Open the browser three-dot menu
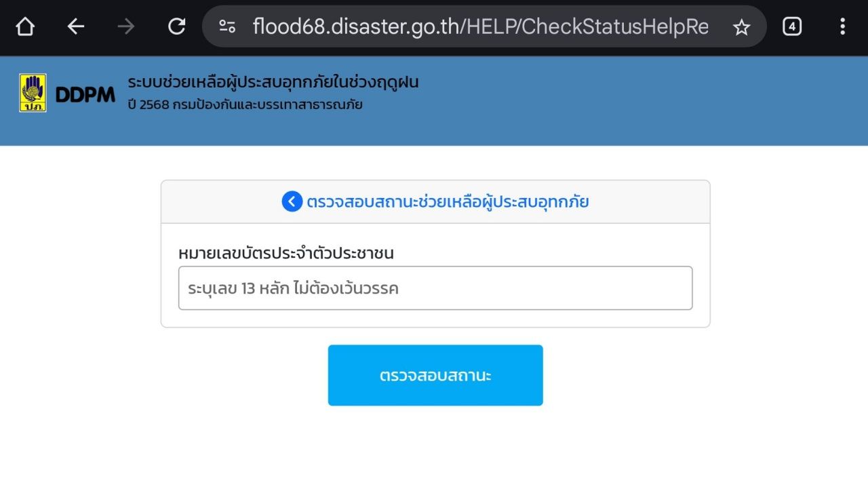This screenshot has height=489, width=868. (x=842, y=27)
